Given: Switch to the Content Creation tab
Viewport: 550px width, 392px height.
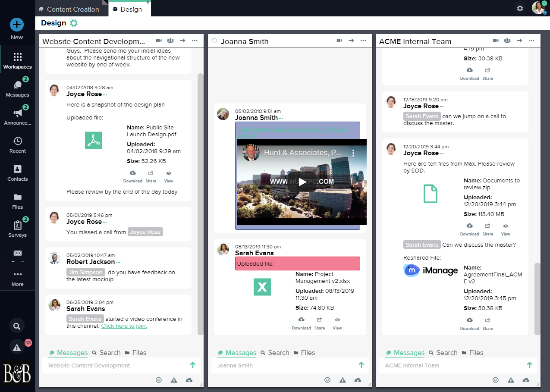Looking at the screenshot, I should tap(72, 9).
